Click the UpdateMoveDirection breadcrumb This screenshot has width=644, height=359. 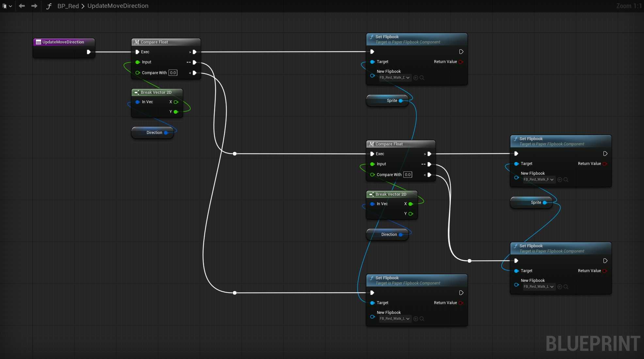pyautogui.click(x=118, y=6)
